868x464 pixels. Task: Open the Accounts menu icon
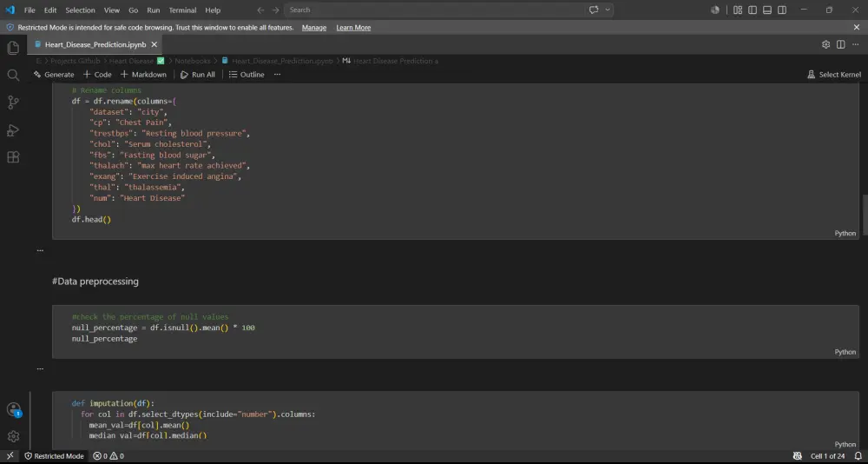tap(13, 409)
